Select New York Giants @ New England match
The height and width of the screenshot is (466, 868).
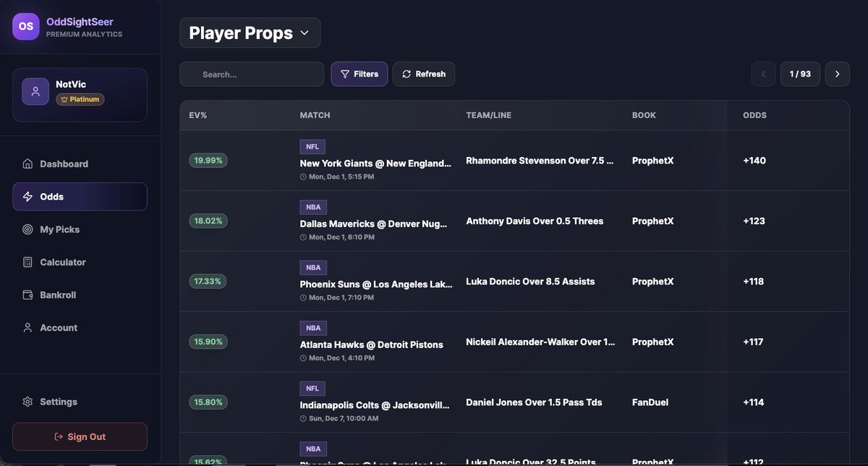[x=375, y=164]
